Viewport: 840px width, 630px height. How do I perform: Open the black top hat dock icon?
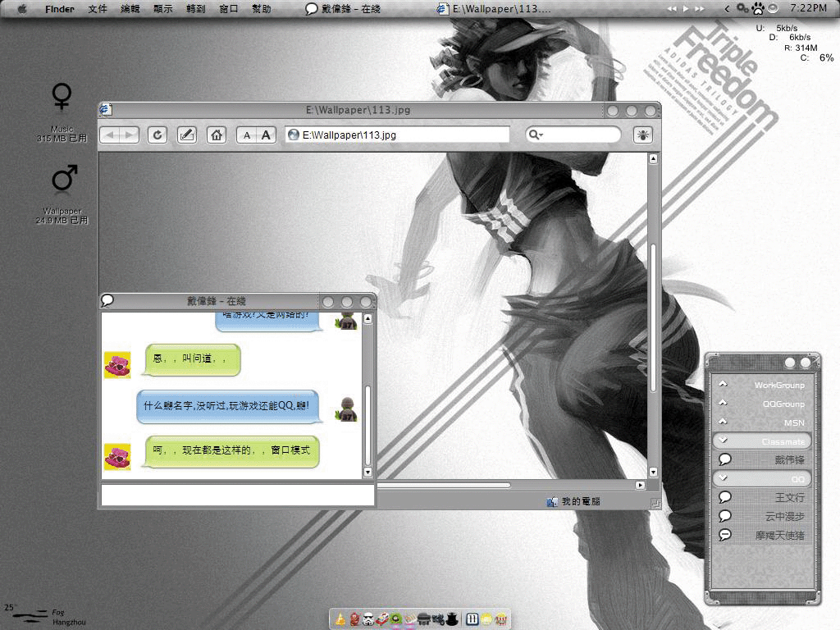pyautogui.click(x=453, y=620)
